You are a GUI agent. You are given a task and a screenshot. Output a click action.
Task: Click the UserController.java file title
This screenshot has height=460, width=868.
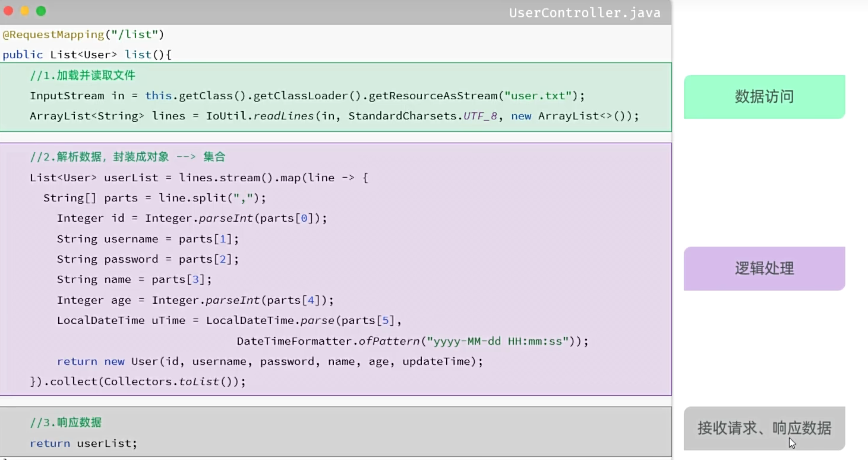[585, 13]
